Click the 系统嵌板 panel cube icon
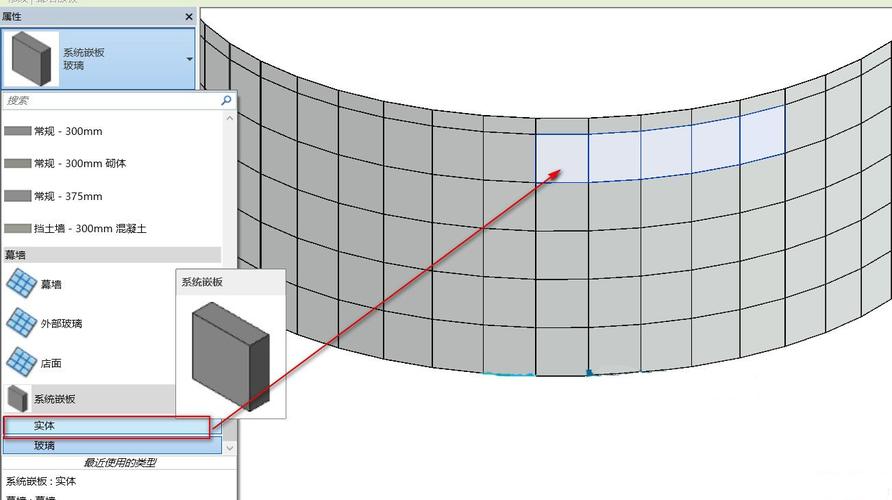892x500 pixels. click(x=18, y=399)
